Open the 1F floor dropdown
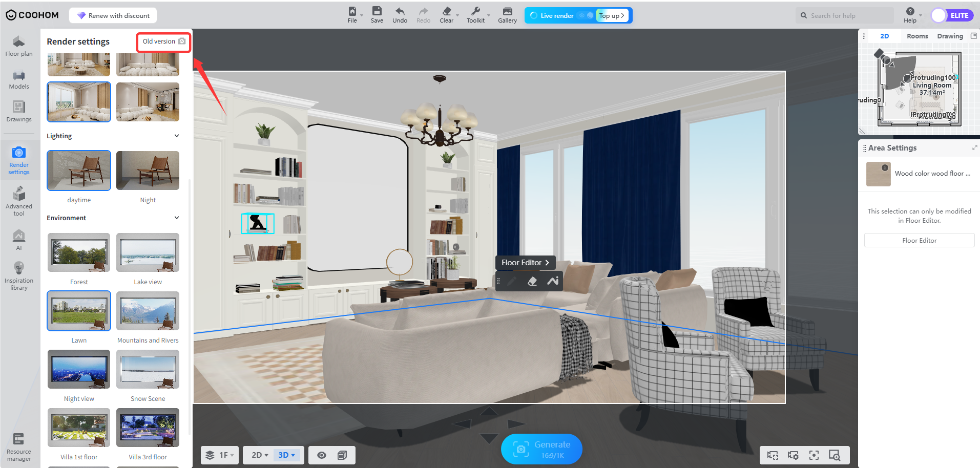This screenshot has height=468, width=980. [x=220, y=455]
